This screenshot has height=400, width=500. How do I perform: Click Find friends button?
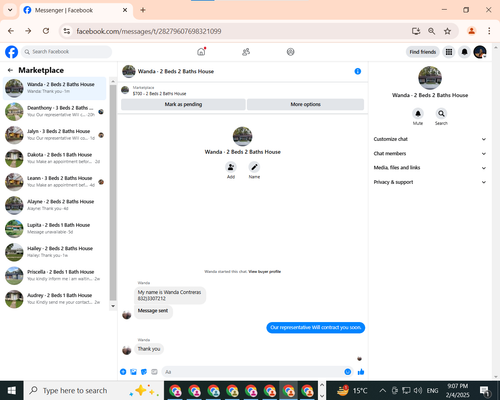[x=423, y=52]
